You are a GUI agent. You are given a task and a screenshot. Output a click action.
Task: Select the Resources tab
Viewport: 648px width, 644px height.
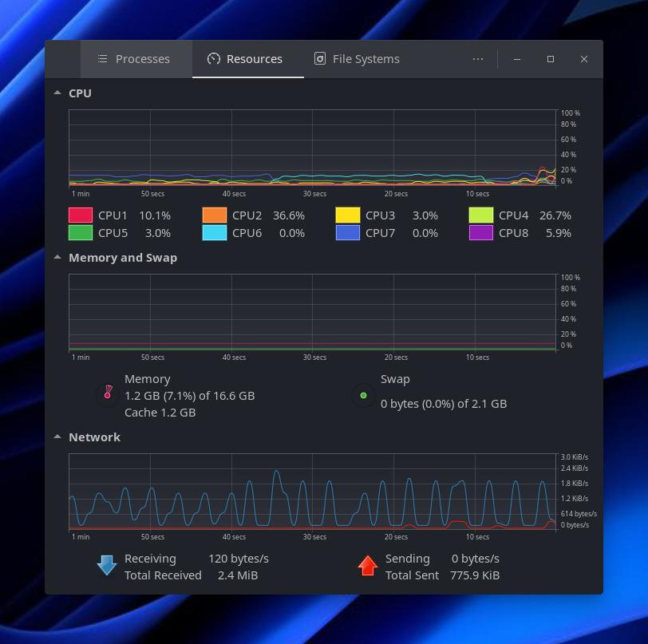tap(245, 59)
